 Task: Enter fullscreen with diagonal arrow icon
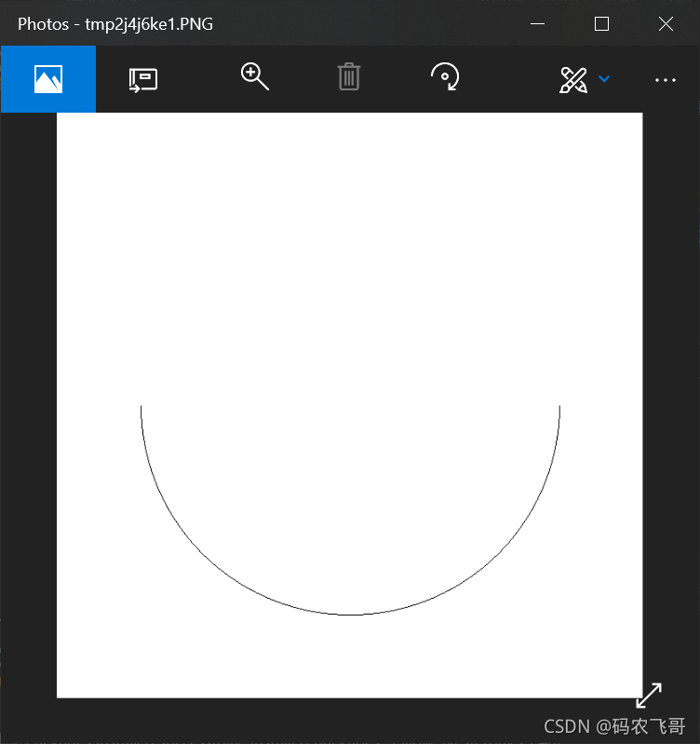click(648, 696)
